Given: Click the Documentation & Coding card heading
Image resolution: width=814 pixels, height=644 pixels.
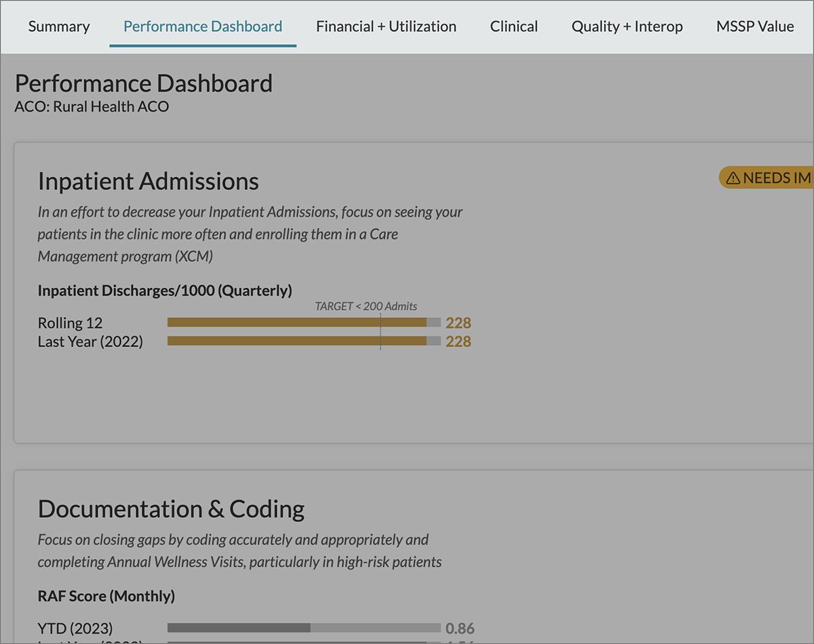Looking at the screenshot, I should coord(171,509).
